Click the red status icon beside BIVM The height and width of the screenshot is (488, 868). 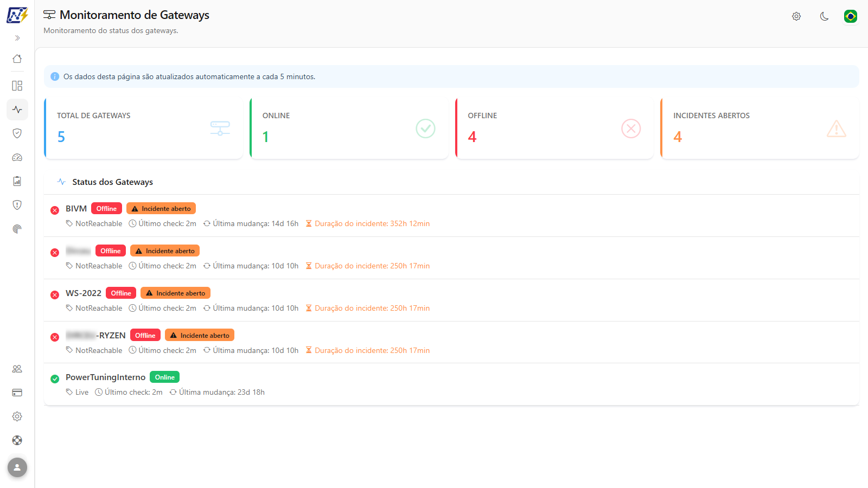(55, 210)
